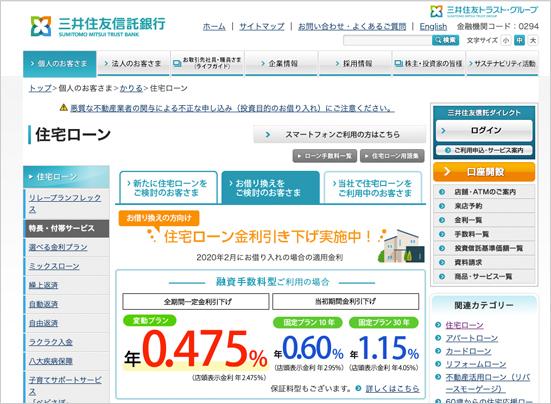
Task: Open 株主・投資家の皆様 navigation tab
Action: pos(429,64)
